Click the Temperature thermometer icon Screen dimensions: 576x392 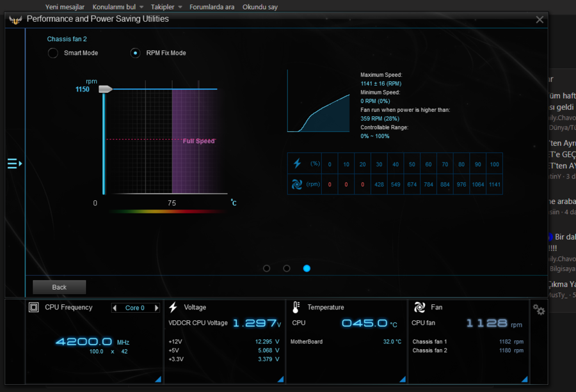tap(296, 308)
